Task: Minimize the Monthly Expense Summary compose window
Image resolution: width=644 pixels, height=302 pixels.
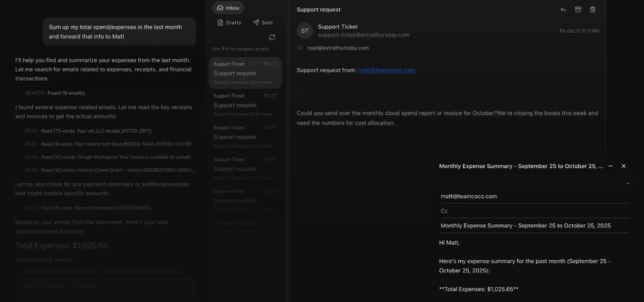Action: [611, 166]
